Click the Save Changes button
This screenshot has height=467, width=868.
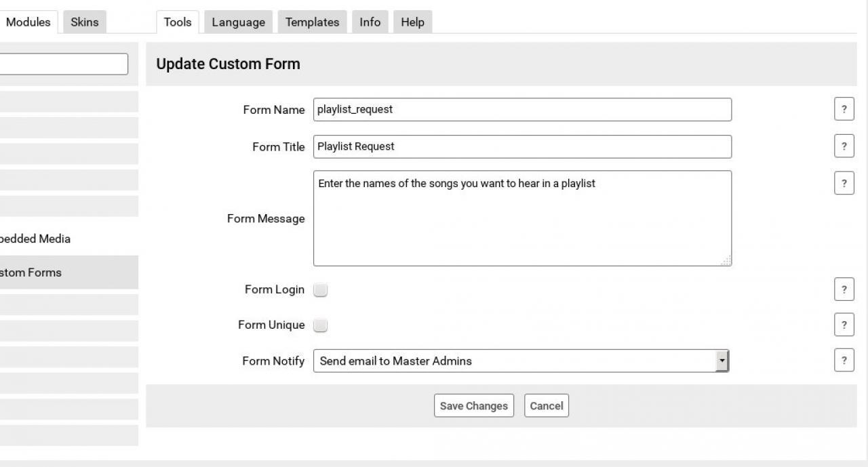[x=473, y=406]
